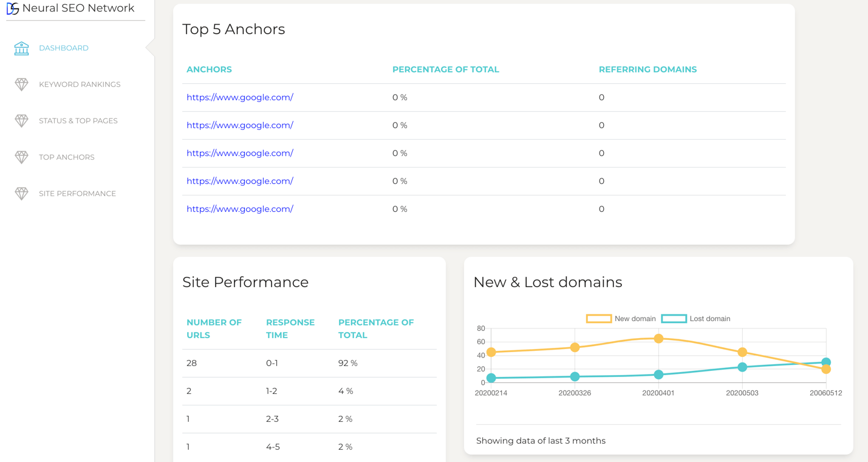868x462 pixels.
Task: Click the Neural SEO Network logo icon
Action: (x=13, y=8)
